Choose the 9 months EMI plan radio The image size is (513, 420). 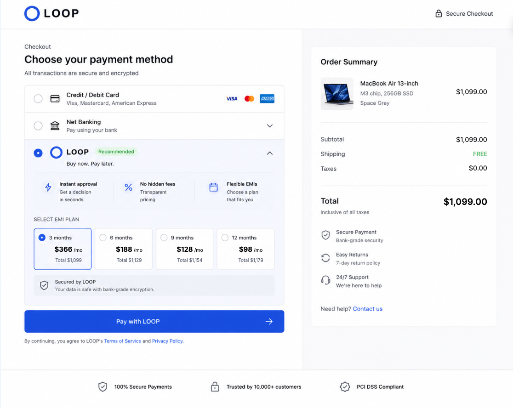(x=164, y=238)
